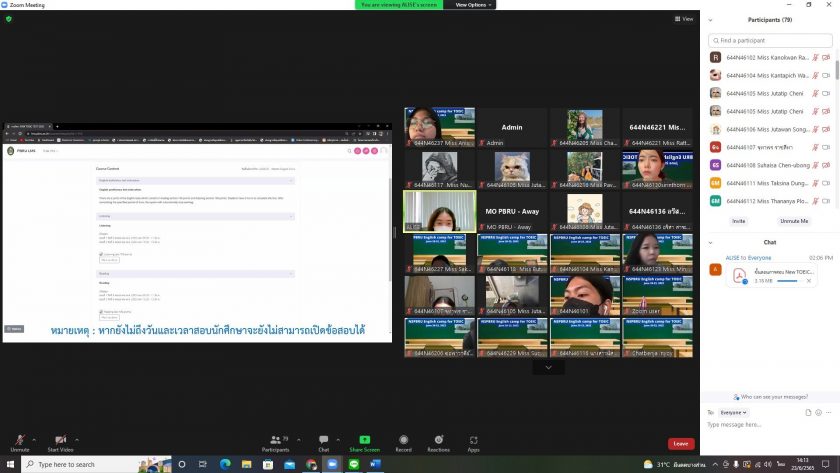Viewport: 840px width, 473px height.
Task: Click the Share Screen button
Action: pos(364,443)
